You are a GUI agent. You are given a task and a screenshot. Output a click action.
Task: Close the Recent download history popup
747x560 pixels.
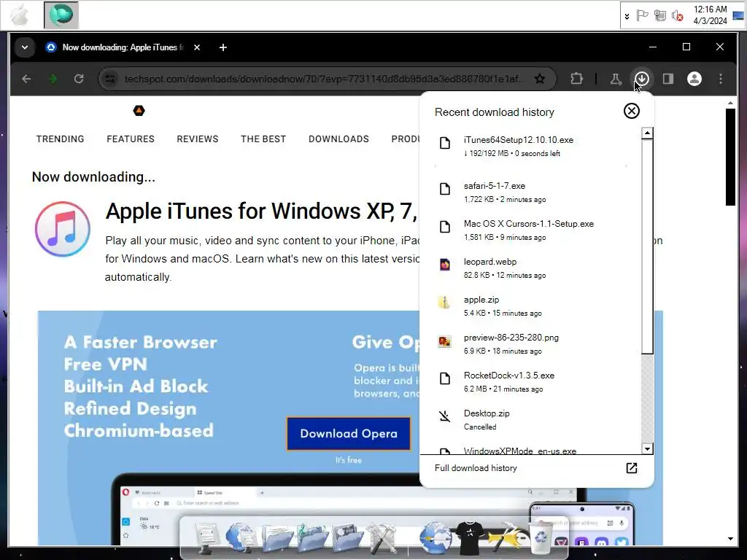(x=631, y=111)
